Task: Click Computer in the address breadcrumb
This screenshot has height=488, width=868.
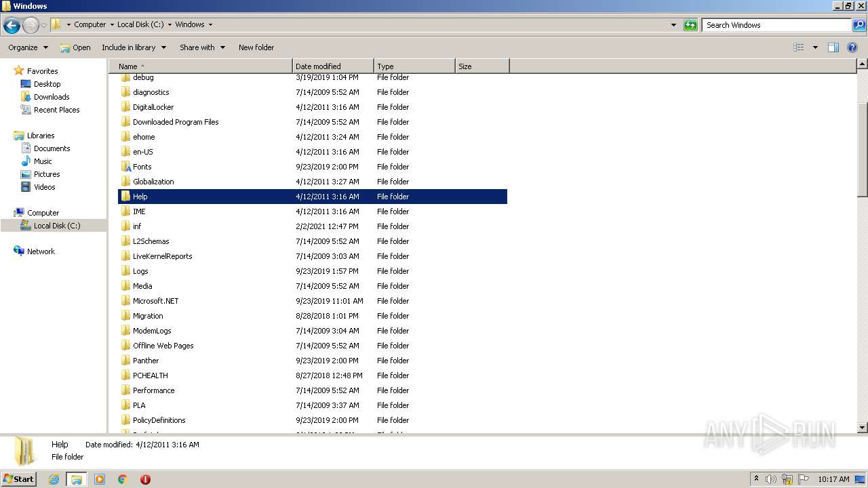Action: [90, 24]
